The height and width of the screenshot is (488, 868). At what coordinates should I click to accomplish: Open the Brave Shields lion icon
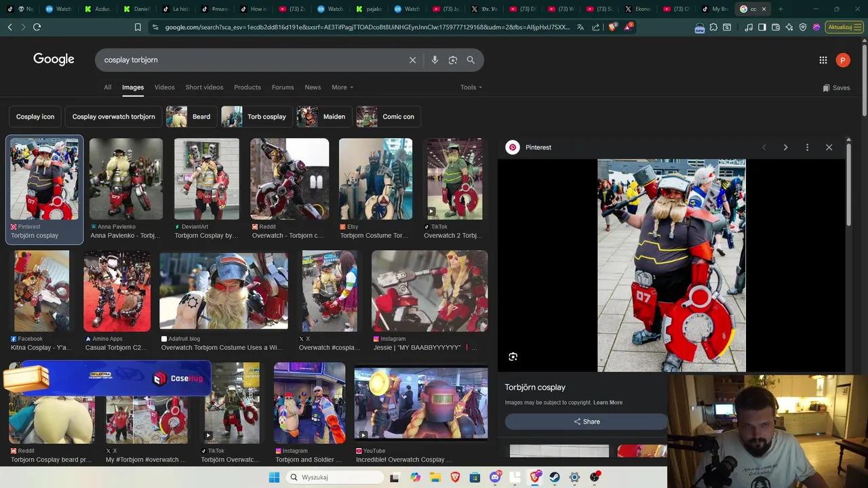pyautogui.click(x=612, y=27)
